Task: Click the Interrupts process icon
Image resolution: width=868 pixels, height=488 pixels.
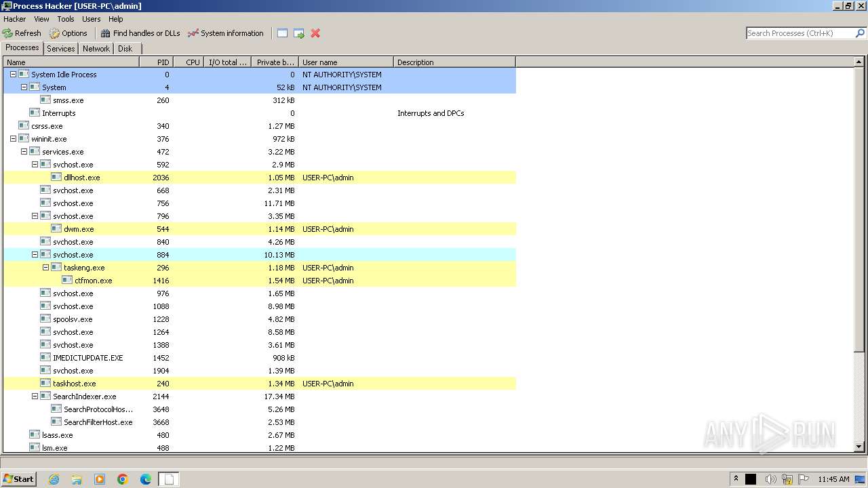Action: coord(35,113)
